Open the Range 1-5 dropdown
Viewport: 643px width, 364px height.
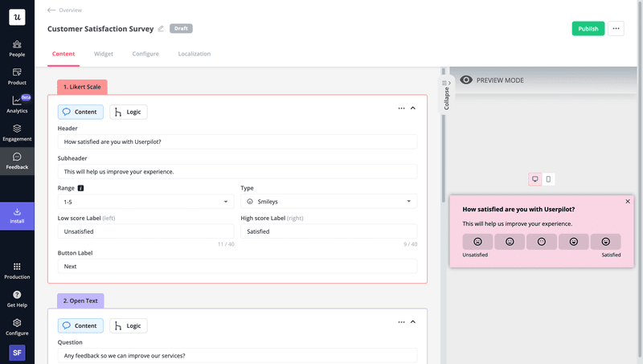(x=145, y=202)
